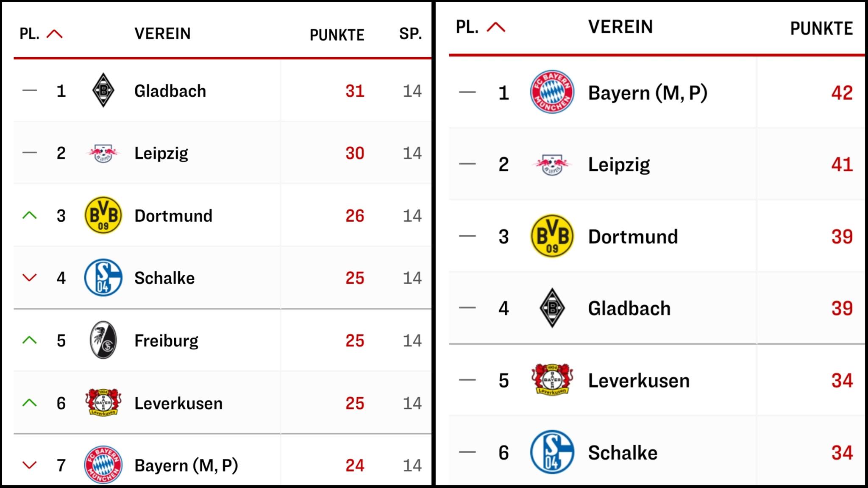
Task: Open Leverkusen name in right table
Action: click(x=639, y=380)
